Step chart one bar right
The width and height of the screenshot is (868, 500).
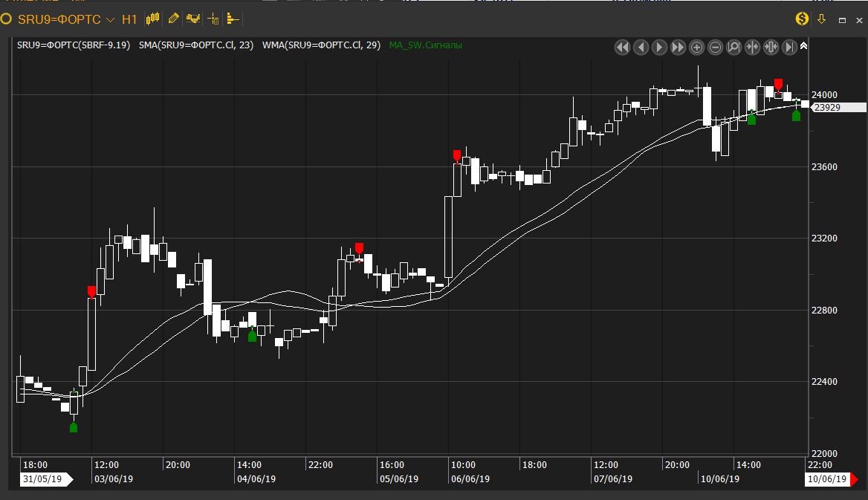[x=659, y=48]
